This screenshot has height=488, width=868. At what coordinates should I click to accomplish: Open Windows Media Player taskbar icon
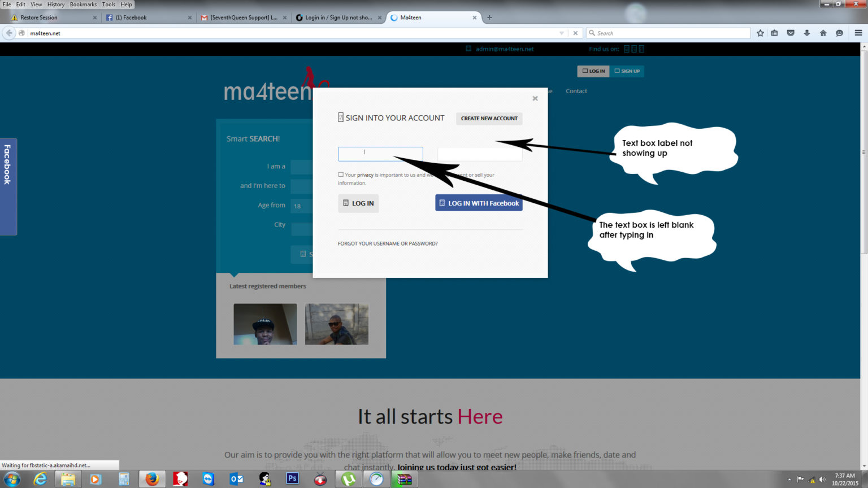[96, 479]
